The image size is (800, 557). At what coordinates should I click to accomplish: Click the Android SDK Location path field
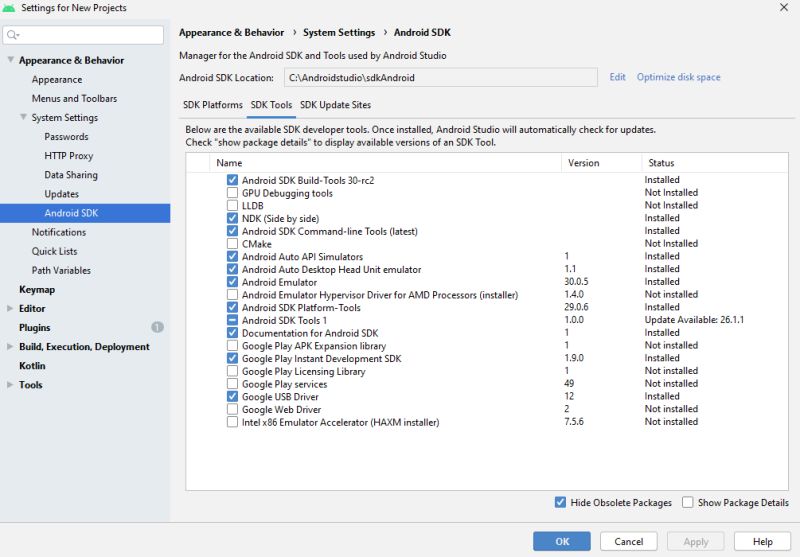point(441,78)
